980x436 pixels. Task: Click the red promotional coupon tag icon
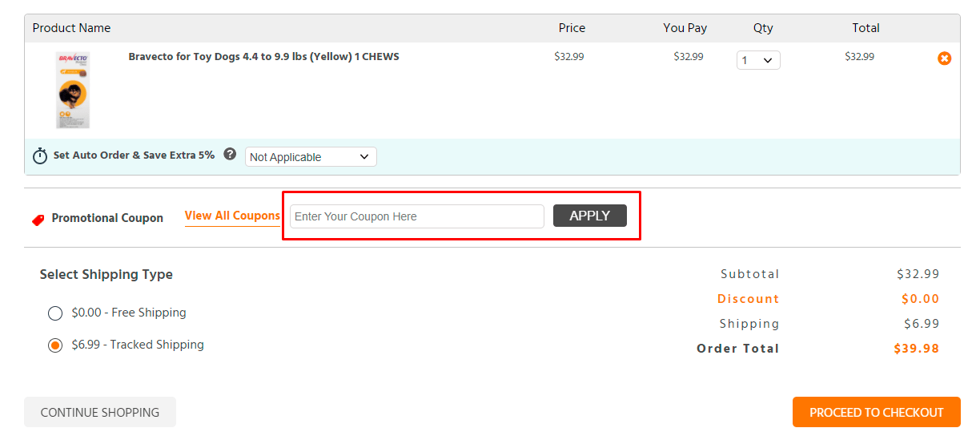point(38,220)
